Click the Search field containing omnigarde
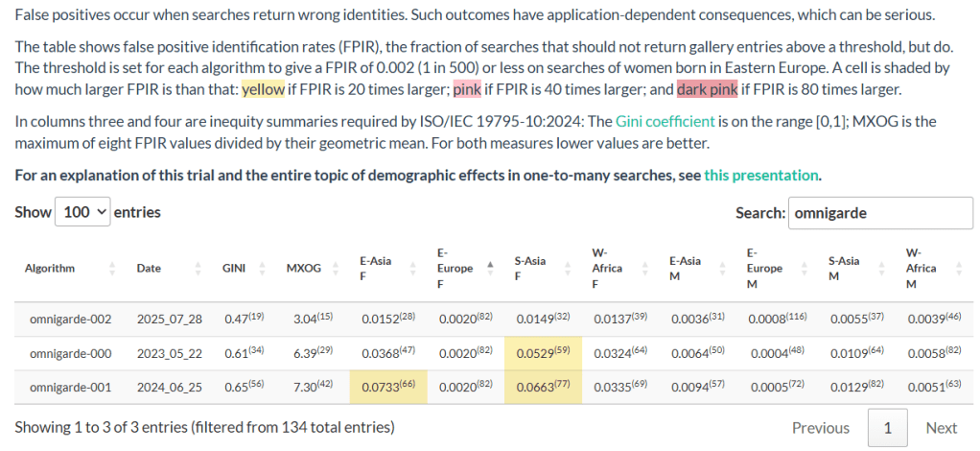 pyautogui.click(x=879, y=213)
